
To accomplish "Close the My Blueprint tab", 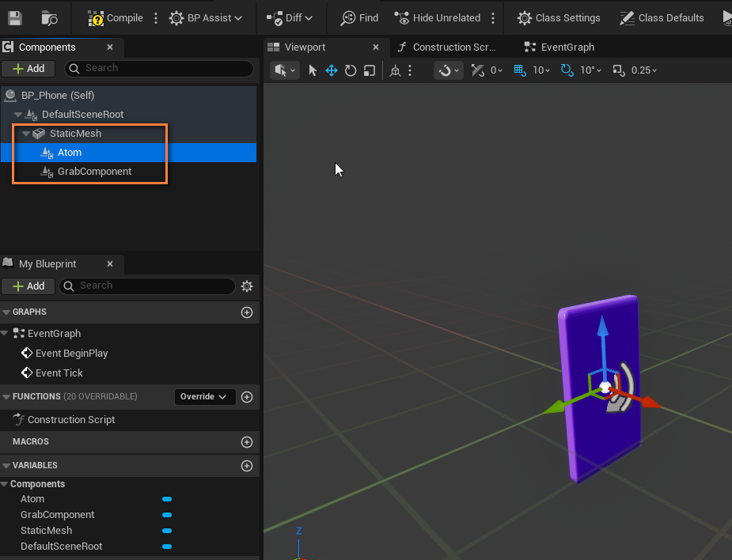I will [x=110, y=263].
